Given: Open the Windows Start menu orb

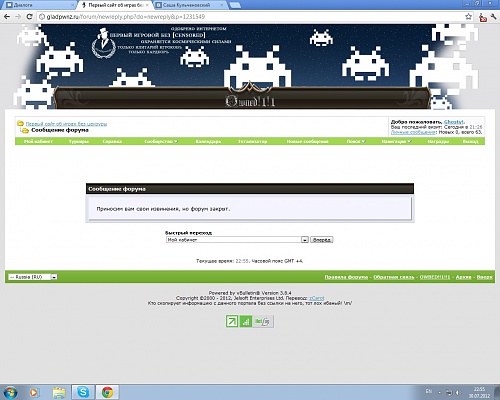Looking at the screenshot, I should coord(10,392).
